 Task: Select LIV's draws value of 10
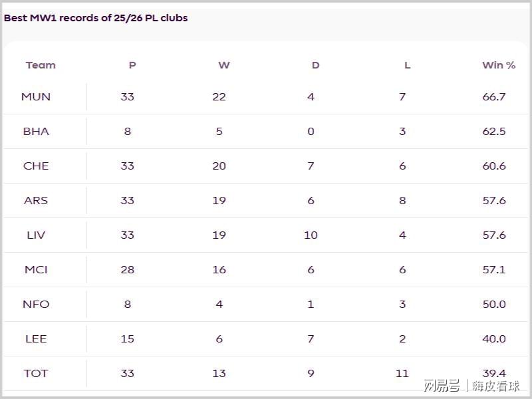(x=311, y=235)
